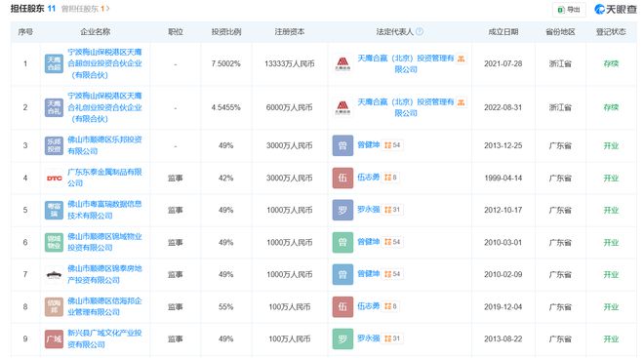The image size is (644, 358).
Task: Open 佛山市顺德区锦域物业投资有限公司 link
Action: coord(104,242)
